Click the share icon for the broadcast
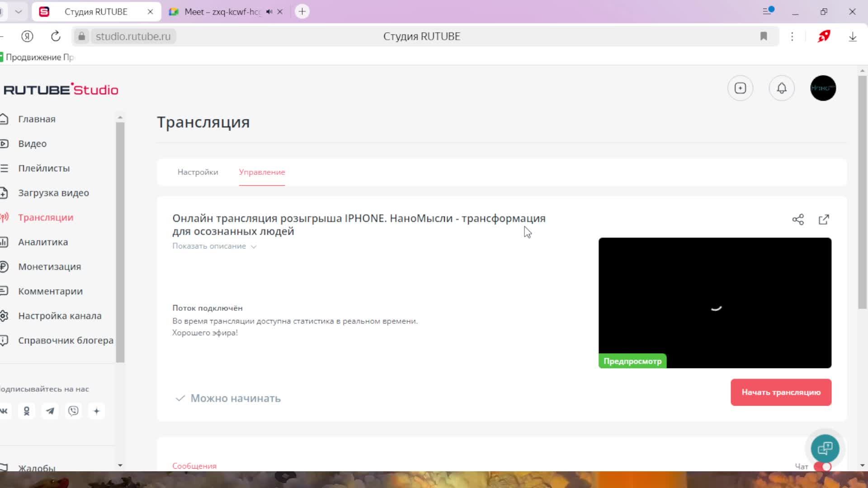This screenshot has height=488, width=868. [798, 220]
